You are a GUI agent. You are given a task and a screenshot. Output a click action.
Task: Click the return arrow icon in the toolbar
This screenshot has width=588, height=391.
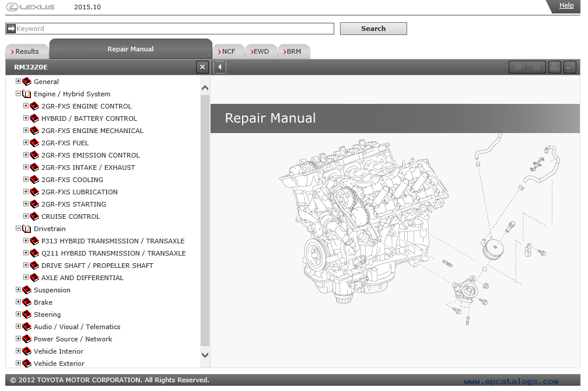569,67
